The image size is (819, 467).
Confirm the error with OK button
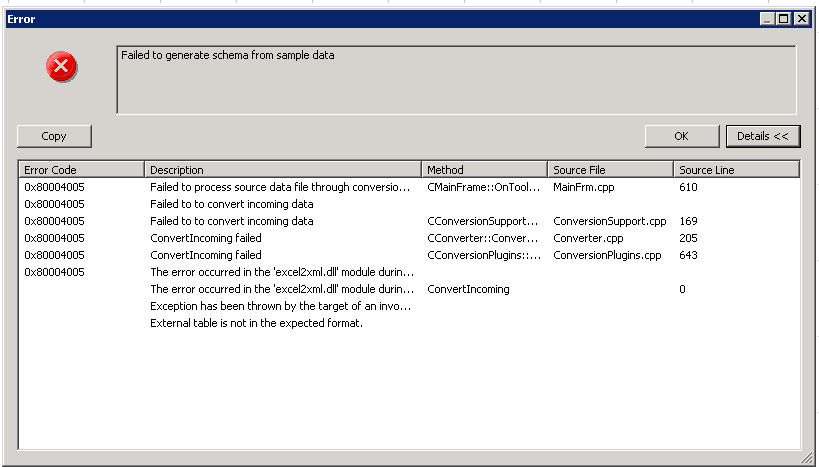[x=682, y=136]
